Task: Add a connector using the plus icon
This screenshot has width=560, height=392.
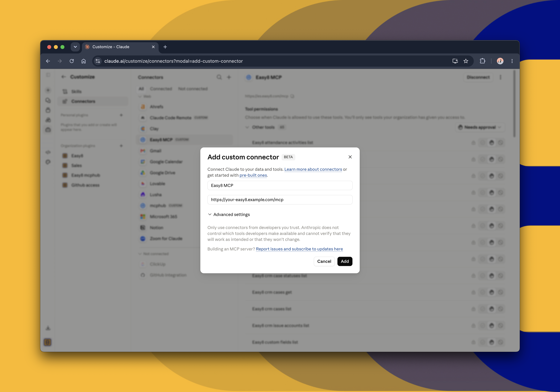Action: tap(229, 77)
